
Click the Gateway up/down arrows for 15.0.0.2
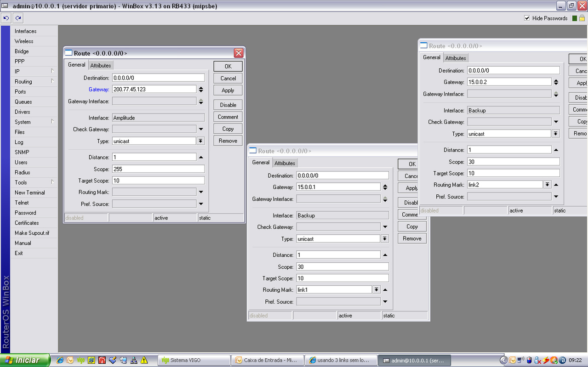tap(556, 82)
